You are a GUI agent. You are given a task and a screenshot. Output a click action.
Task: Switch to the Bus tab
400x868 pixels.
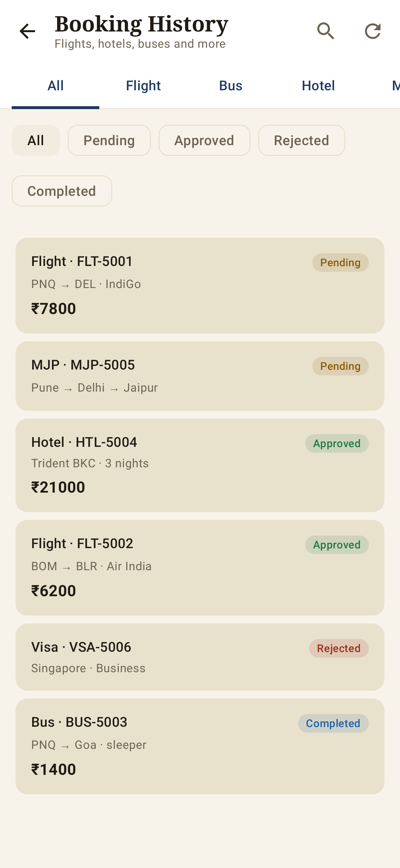coord(231,86)
